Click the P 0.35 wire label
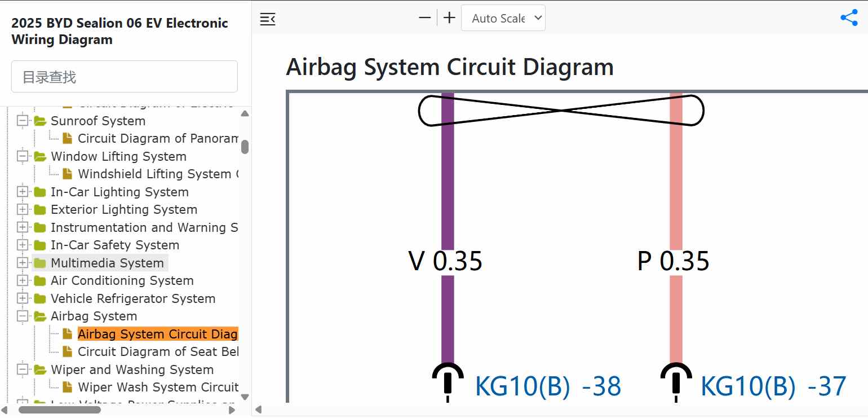 (673, 261)
